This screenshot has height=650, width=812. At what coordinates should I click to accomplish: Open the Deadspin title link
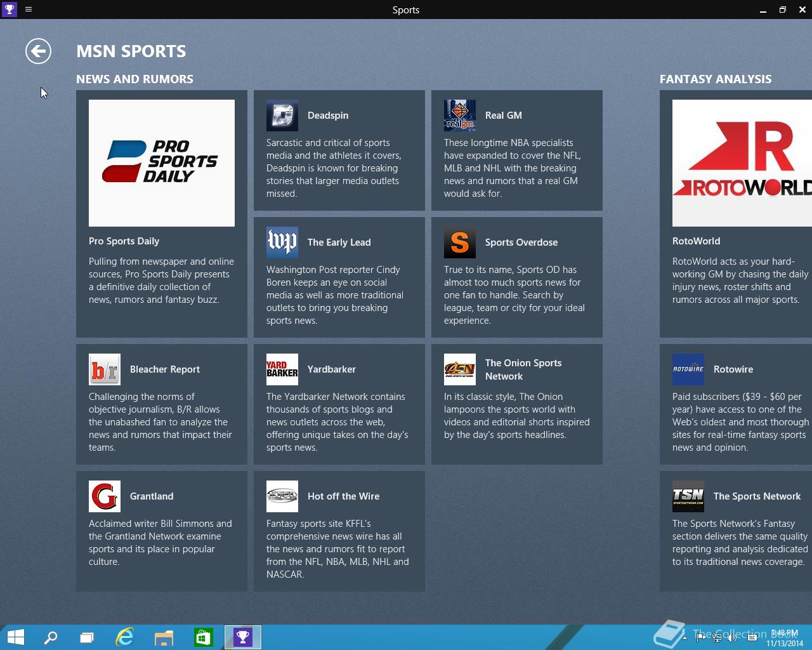(x=328, y=116)
